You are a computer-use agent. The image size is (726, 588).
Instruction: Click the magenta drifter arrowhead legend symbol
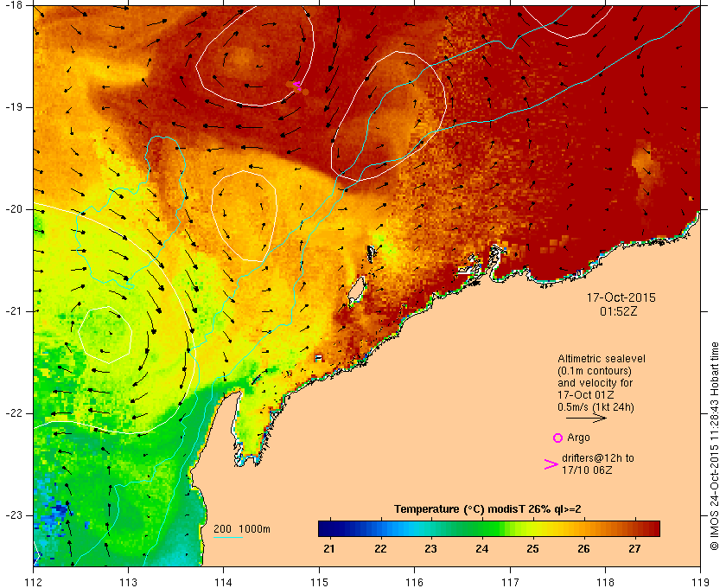click(551, 464)
